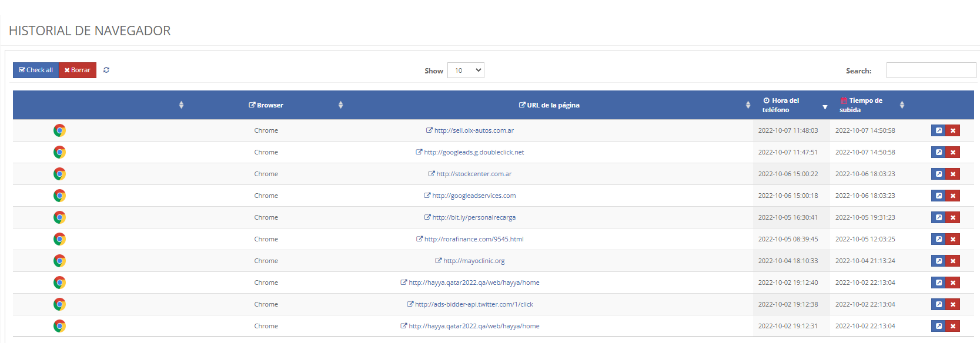Click the red Borrar button
Image resolution: width=980 pixels, height=343 pixels.
coord(78,70)
